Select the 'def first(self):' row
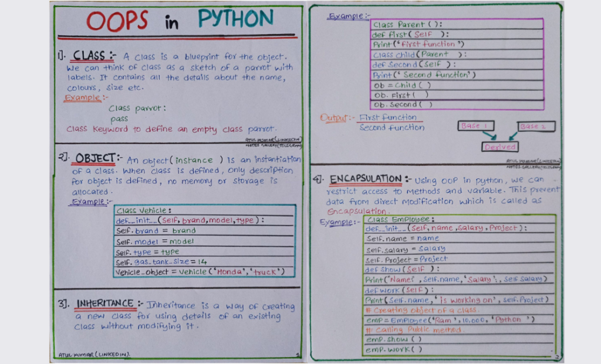The width and height of the screenshot is (601, 364). pyautogui.click(x=457, y=35)
